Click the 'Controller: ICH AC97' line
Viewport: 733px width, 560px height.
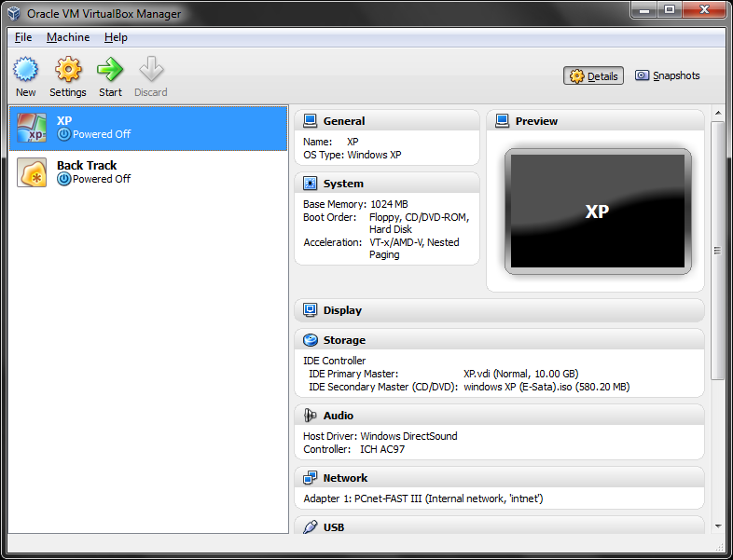[x=353, y=449]
